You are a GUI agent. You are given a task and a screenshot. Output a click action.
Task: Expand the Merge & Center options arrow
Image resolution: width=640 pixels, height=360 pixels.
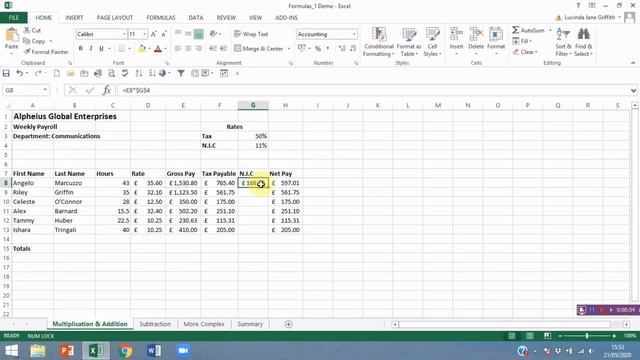point(289,49)
